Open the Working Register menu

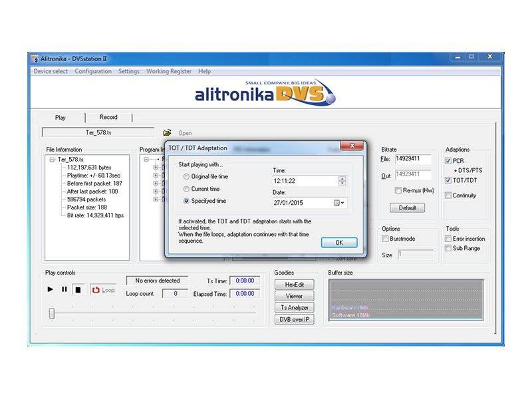pos(169,71)
